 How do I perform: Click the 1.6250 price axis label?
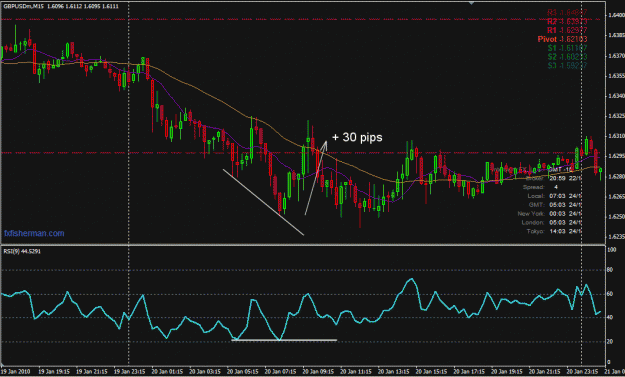pyautogui.click(x=616, y=216)
